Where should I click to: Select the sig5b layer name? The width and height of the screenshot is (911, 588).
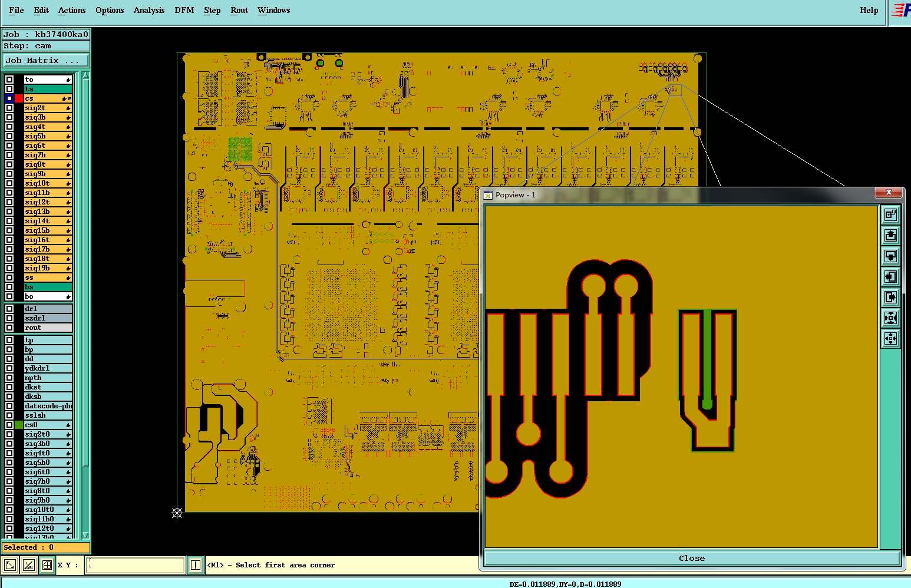(48, 136)
